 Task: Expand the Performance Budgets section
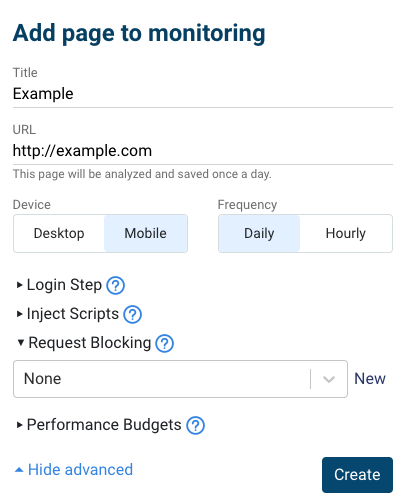[99, 425]
